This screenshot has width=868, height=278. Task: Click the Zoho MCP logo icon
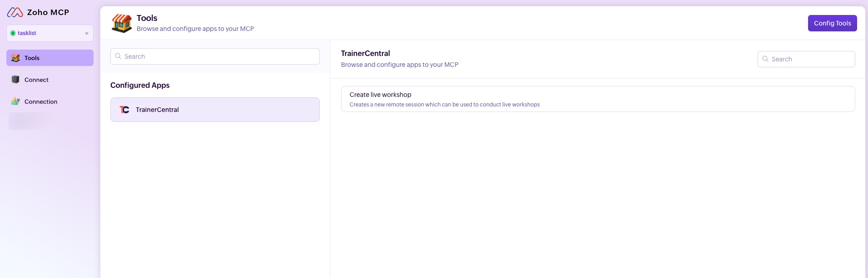[15, 12]
